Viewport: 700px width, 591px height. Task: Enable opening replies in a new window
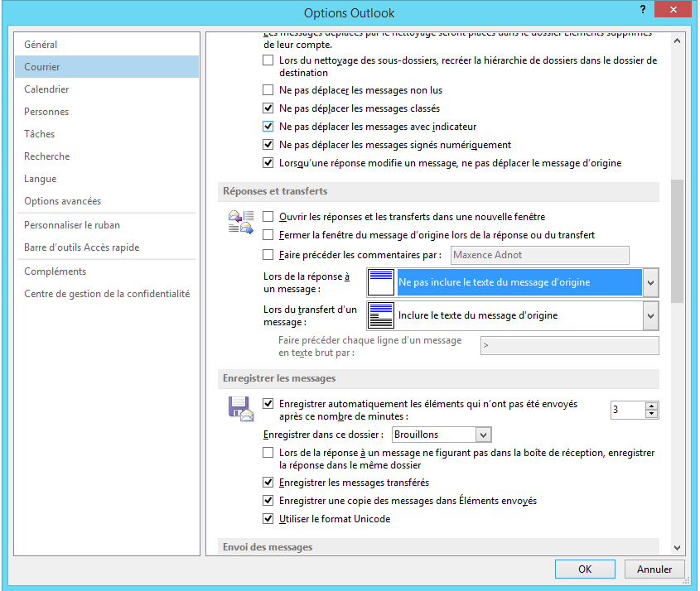coord(268,217)
